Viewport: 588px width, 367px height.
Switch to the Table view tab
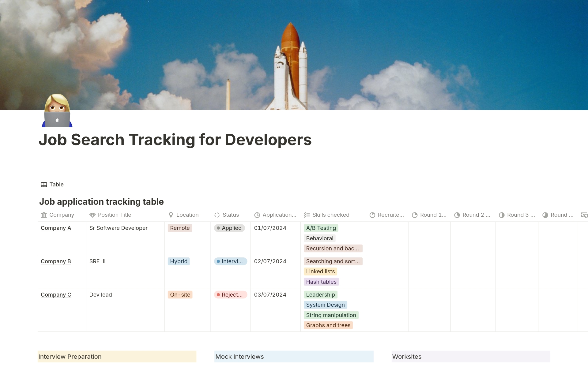pos(52,185)
